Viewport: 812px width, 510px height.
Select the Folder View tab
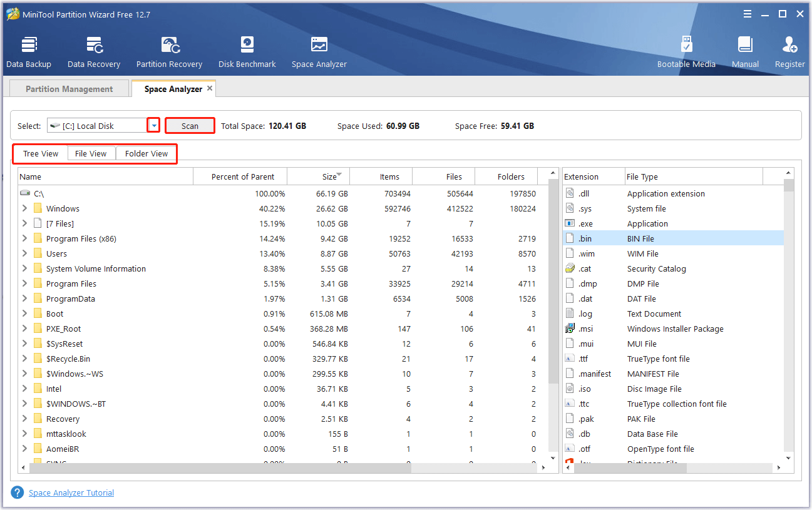pos(146,154)
